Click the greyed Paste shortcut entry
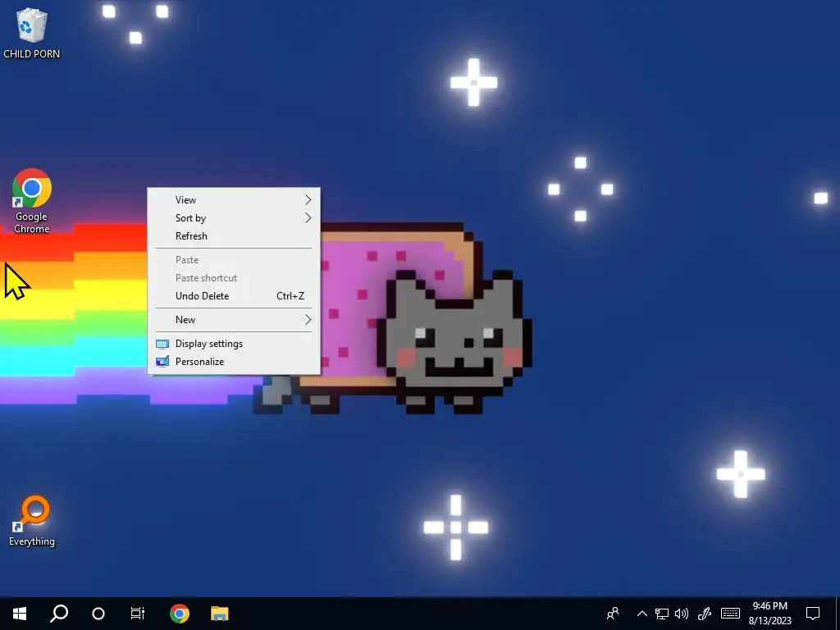Image resolution: width=840 pixels, height=630 pixels. click(x=234, y=278)
